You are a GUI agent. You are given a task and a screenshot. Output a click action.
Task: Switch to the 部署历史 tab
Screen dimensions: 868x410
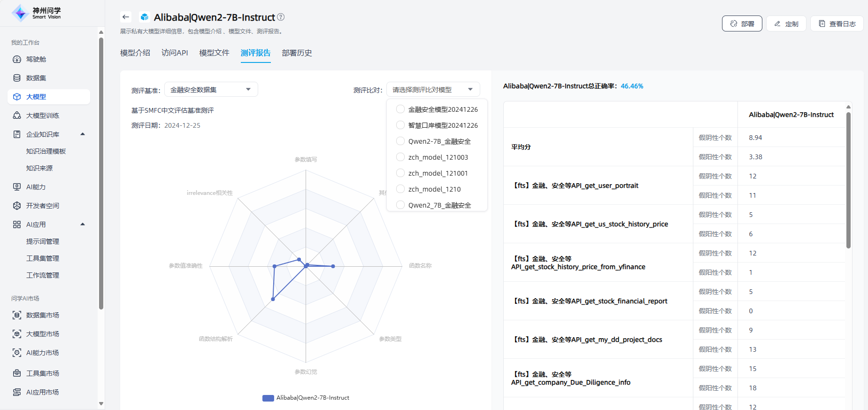297,53
